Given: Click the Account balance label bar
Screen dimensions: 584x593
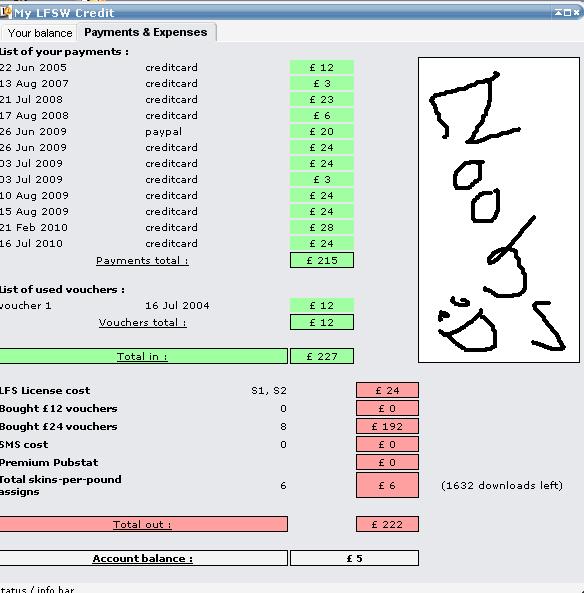Looking at the screenshot, I should (x=144, y=558).
